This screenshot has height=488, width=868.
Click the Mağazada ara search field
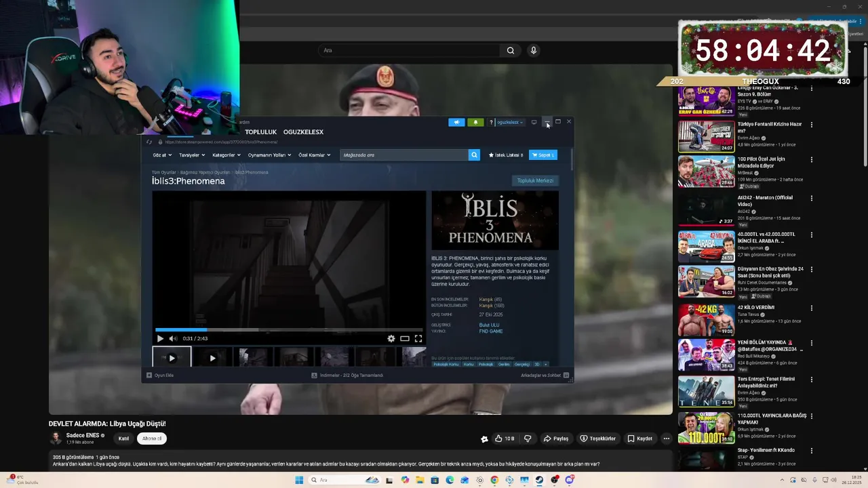[404, 155]
